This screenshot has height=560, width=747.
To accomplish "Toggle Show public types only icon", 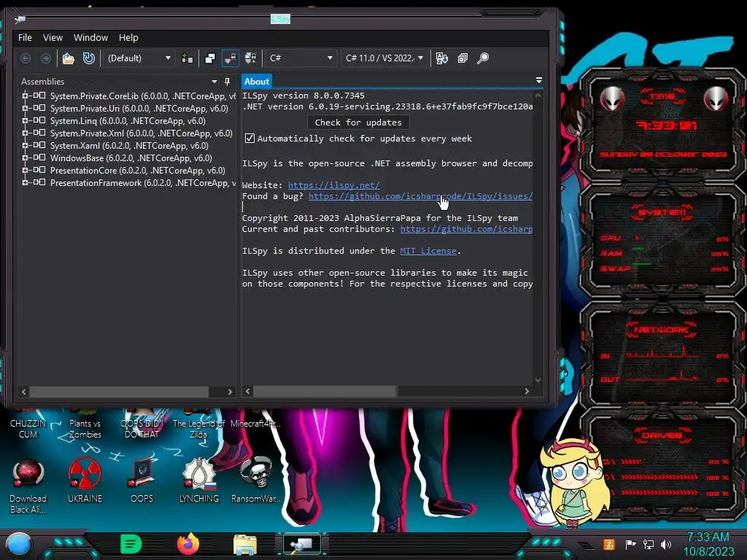I will coord(209,58).
